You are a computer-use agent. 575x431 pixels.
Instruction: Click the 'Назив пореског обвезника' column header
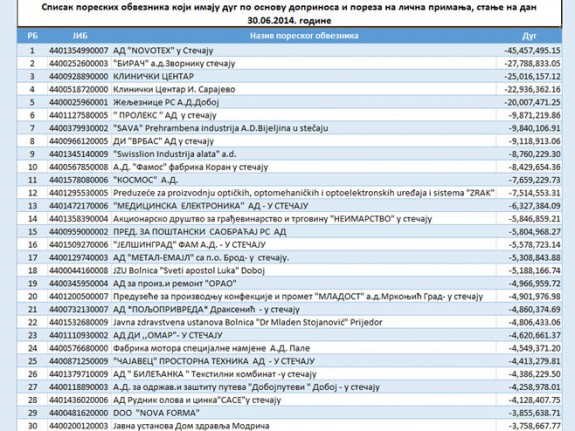coord(304,36)
